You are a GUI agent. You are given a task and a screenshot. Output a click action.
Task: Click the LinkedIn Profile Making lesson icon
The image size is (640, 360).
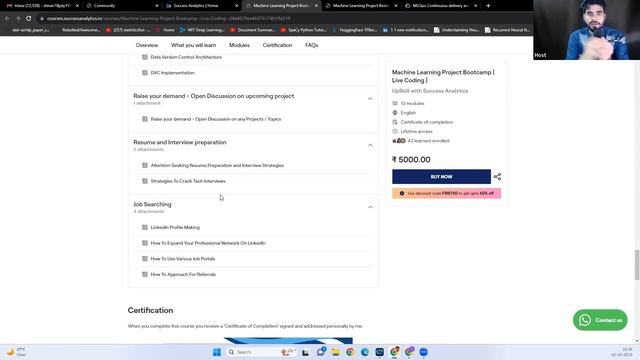(144, 227)
